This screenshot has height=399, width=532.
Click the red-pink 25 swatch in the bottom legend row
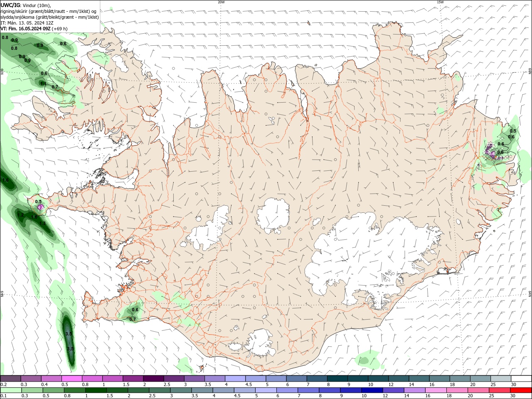[500, 390]
